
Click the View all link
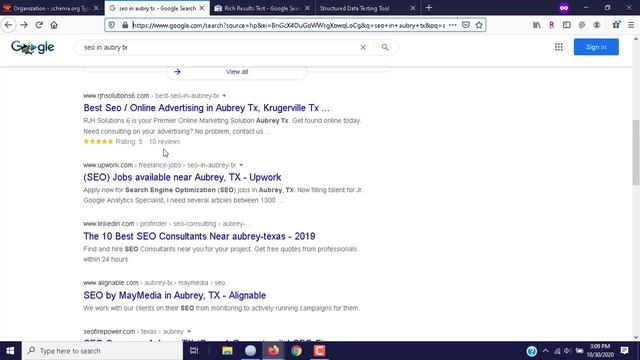(237, 72)
